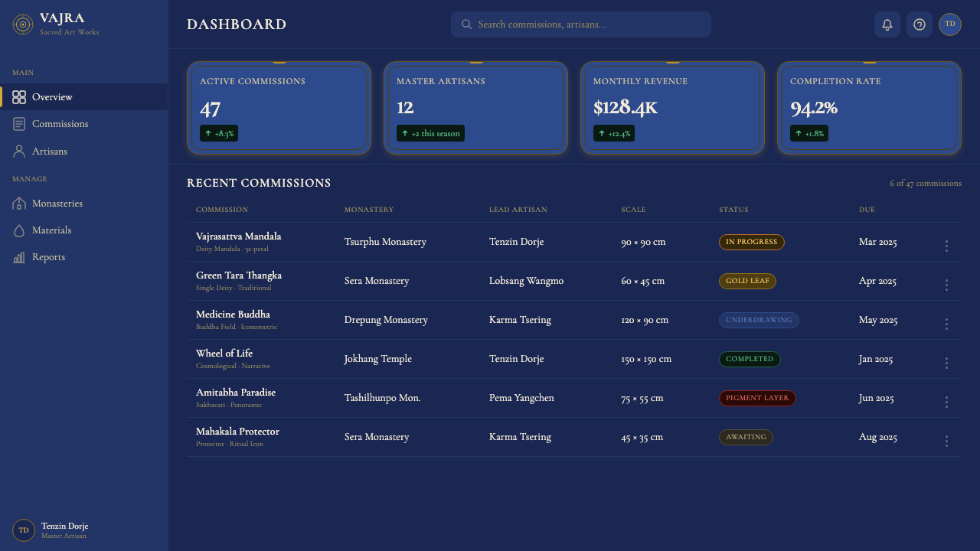Sort by the Lead Artisan column header
Screen dimensions: 980x551
pyautogui.click(x=518, y=210)
